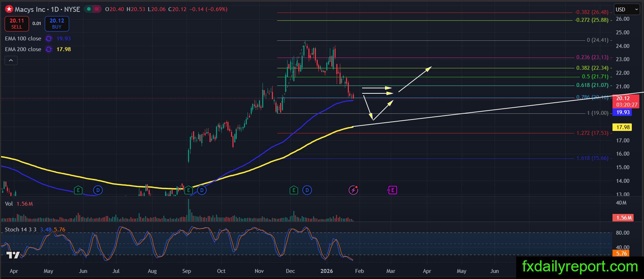Click the Sep label on time axis

[187, 271]
